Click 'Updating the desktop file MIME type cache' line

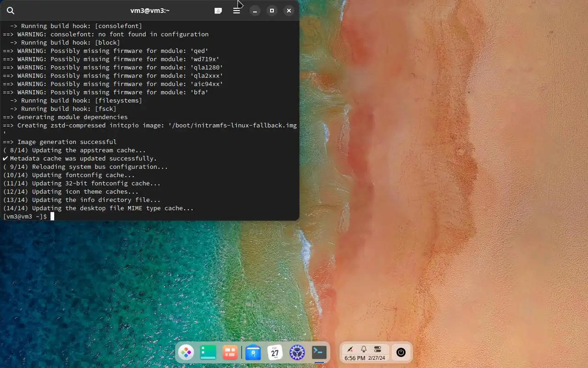(98, 208)
